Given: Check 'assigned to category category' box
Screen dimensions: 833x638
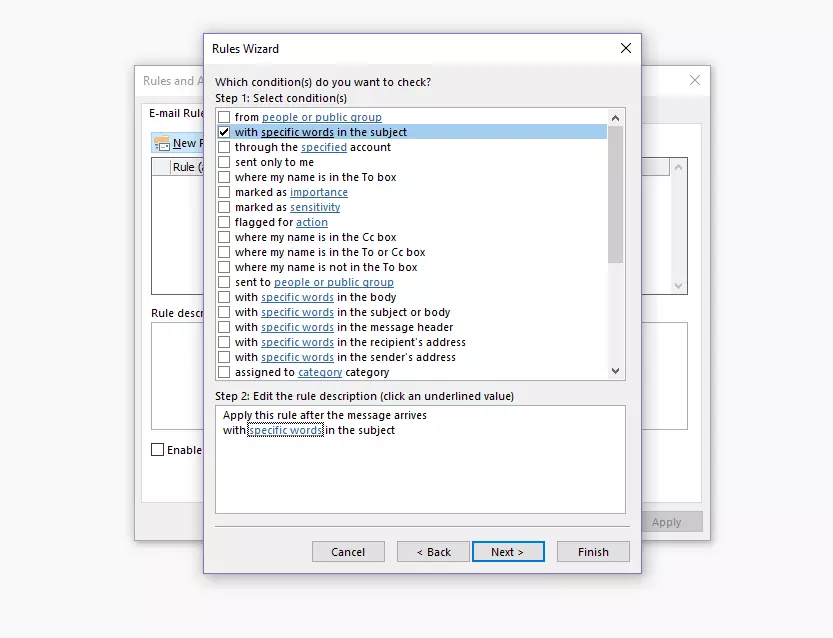Looking at the screenshot, I should tap(224, 372).
